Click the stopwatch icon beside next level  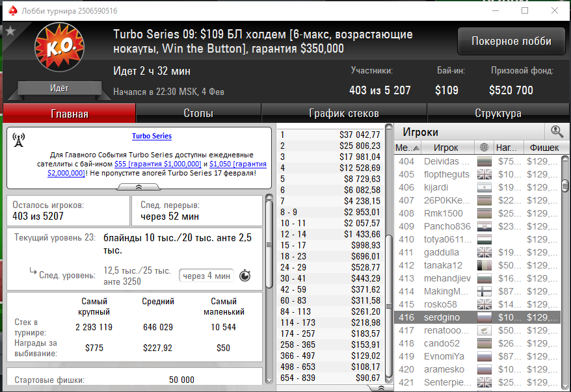[x=245, y=276]
